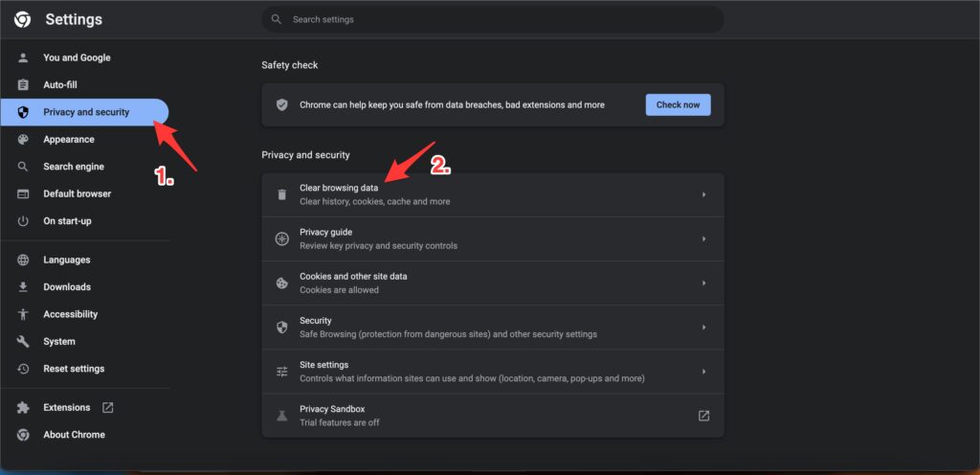
Task: Expand Clear browsing data using its right arrow
Action: (x=703, y=194)
